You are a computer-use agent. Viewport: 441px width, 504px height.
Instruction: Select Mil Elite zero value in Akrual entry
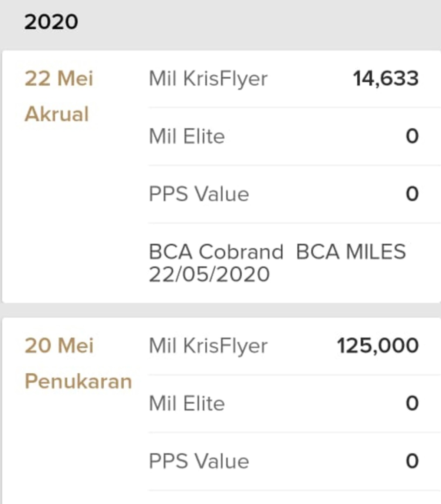(x=412, y=136)
